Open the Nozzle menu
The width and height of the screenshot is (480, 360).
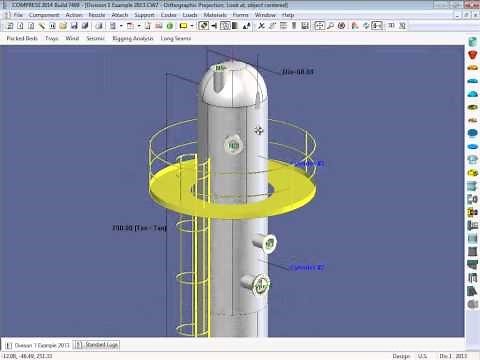(97, 15)
